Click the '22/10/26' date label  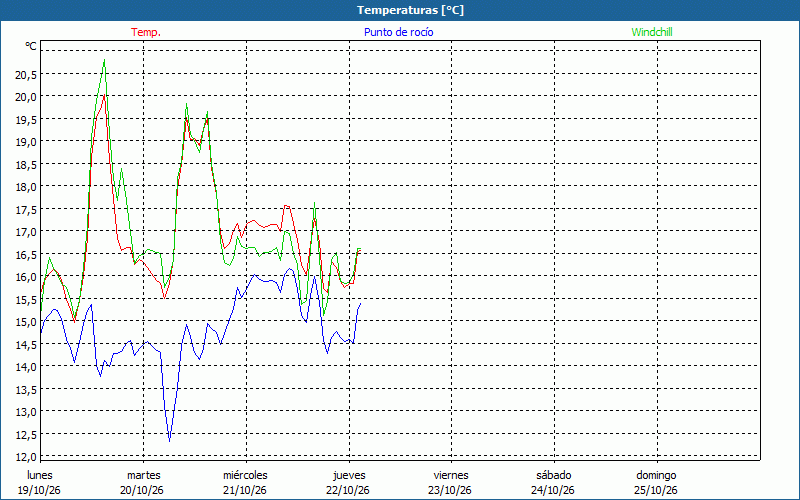(348, 491)
